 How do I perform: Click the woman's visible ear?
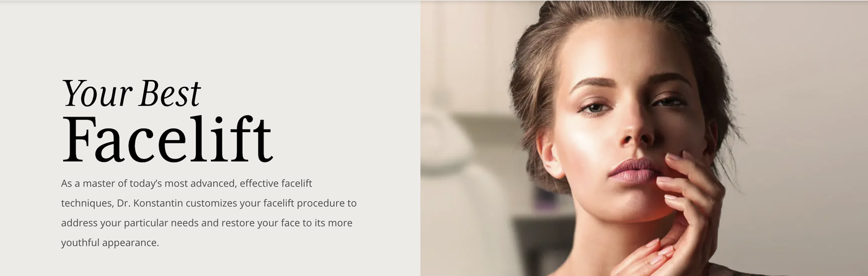coord(549,153)
